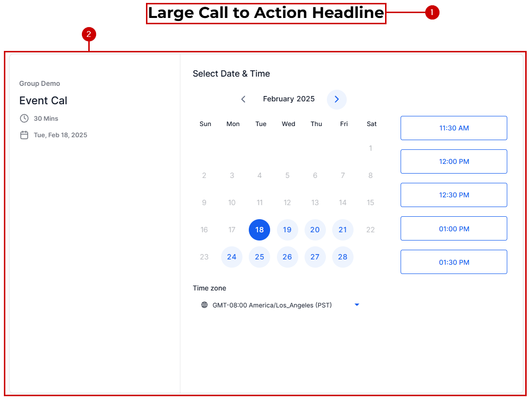
Task: Click the calendar icon beside Tue, Feb 18, 2025
Action: pos(24,135)
